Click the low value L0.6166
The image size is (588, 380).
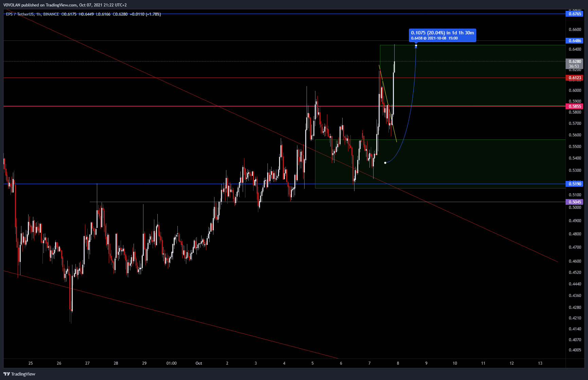click(x=103, y=14)
